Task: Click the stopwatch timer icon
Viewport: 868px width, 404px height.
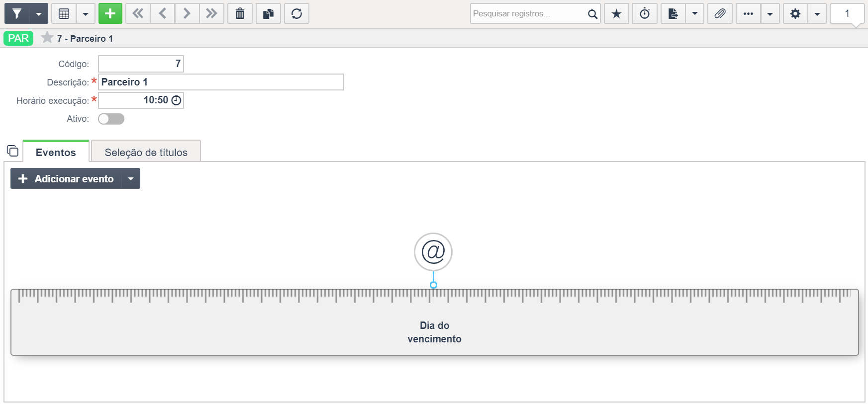Action: [645, 13]
